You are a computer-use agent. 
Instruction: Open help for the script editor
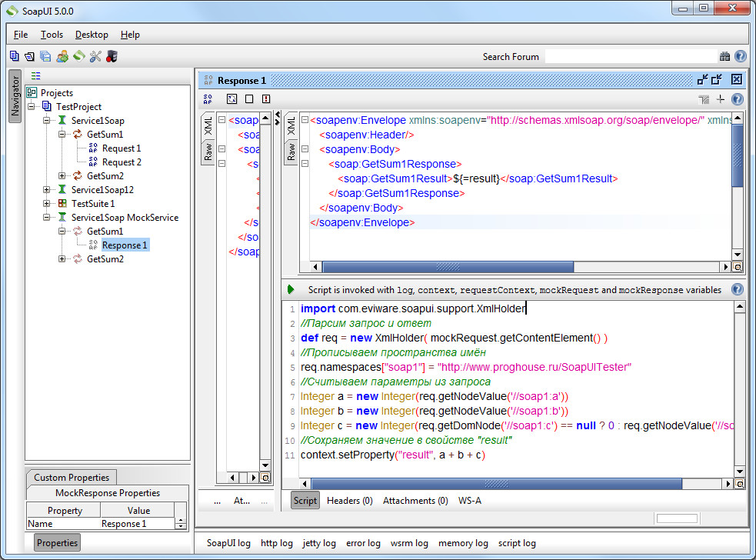[x=738, y=289]
